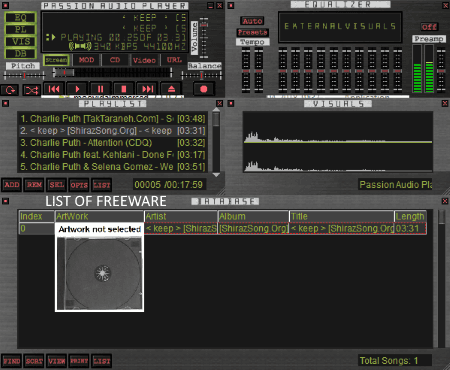Select the URL source tab

point(174,60)
